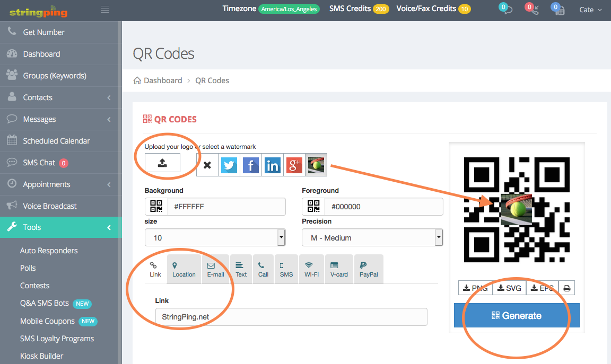The height and width of the screenshot is (364, 611).
Task: Click the Generate button
Action: pos(516,315)
